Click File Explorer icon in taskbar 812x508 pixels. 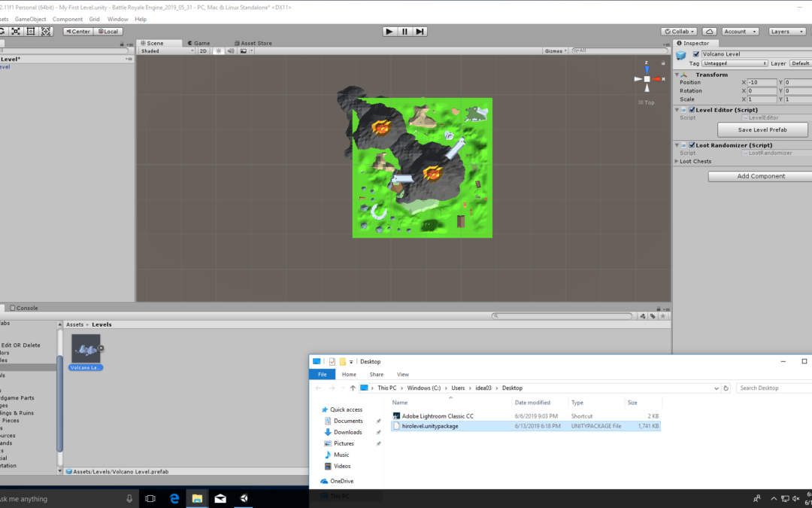(x=197, y=499)
